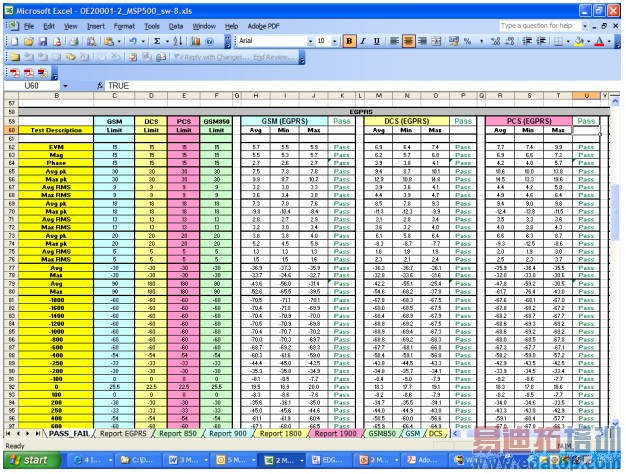This screenshot has width=626, height=474.
Task: Expand the Borders dropdown arrow
Action: (x=568, y=41)
